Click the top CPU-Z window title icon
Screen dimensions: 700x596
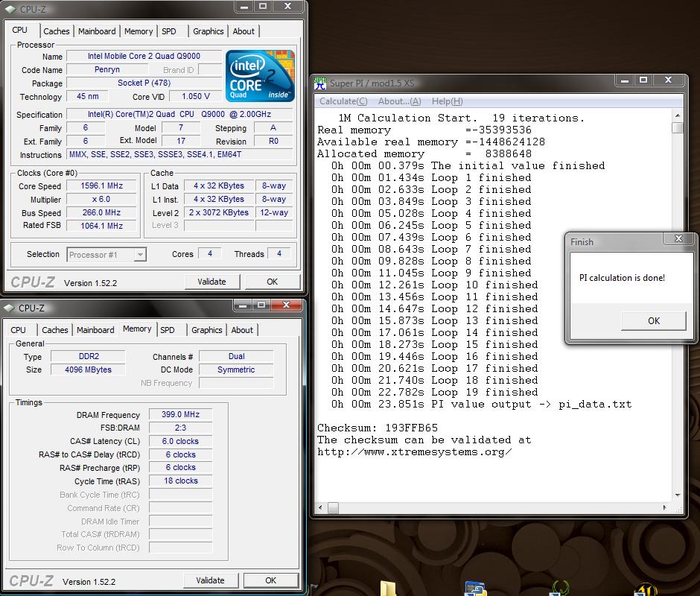pyautogui.click(x=10, y=9)
